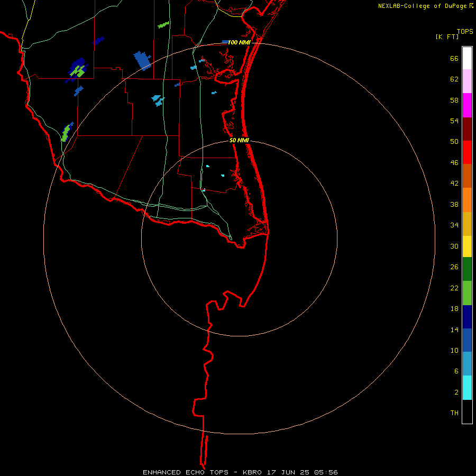Click the light green swatch between 26 and 22
This screenshot has height=476, width=476.
pos(467,293)
